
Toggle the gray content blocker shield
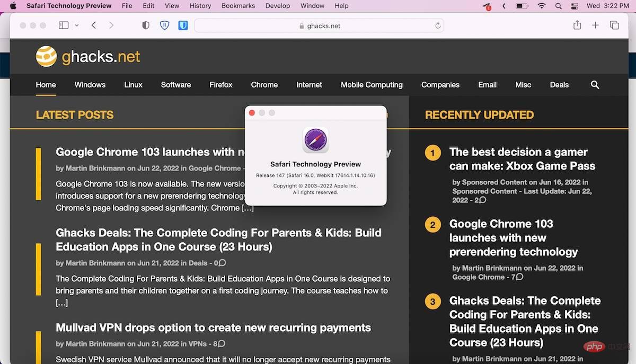(145, 25)
